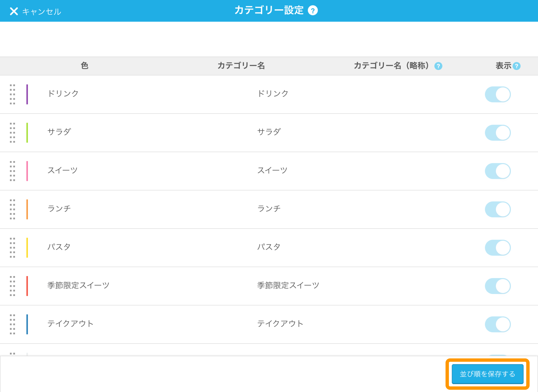Click the 表示 column header

504,66
